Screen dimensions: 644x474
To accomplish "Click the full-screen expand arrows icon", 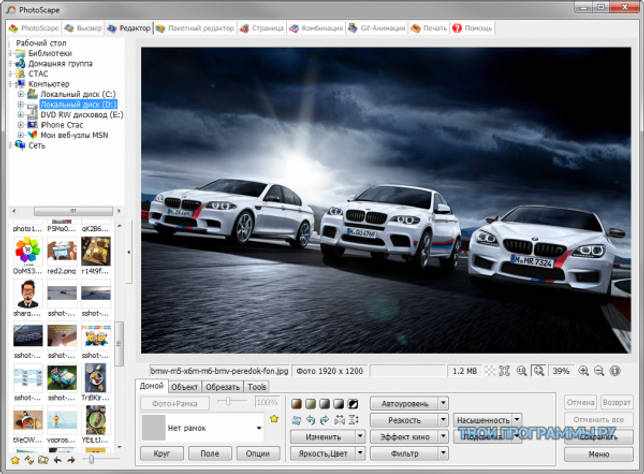I will point(504,371).
